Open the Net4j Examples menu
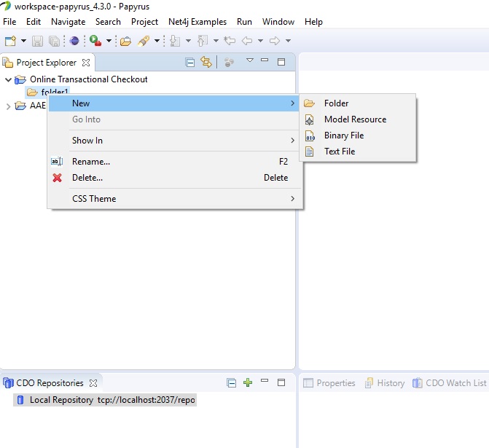Viewport: 489px width, 448px height. pyautogui.click(x=197, y=22)
